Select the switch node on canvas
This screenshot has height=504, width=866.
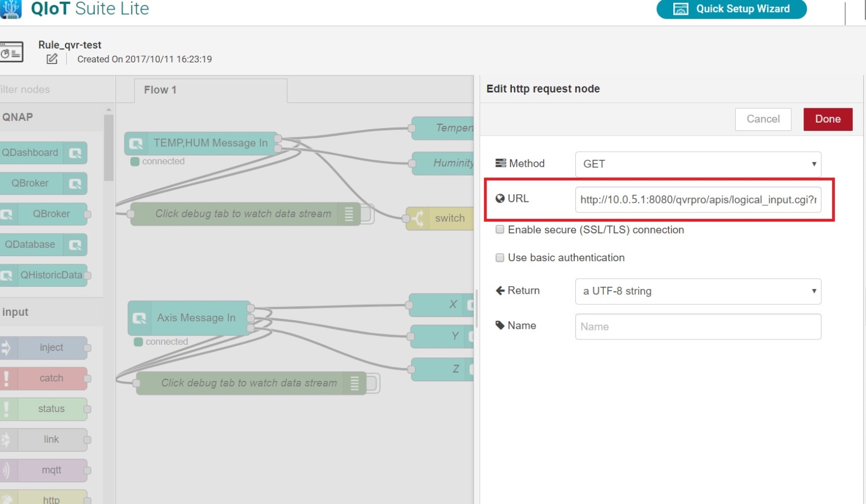tap(440, 218)
